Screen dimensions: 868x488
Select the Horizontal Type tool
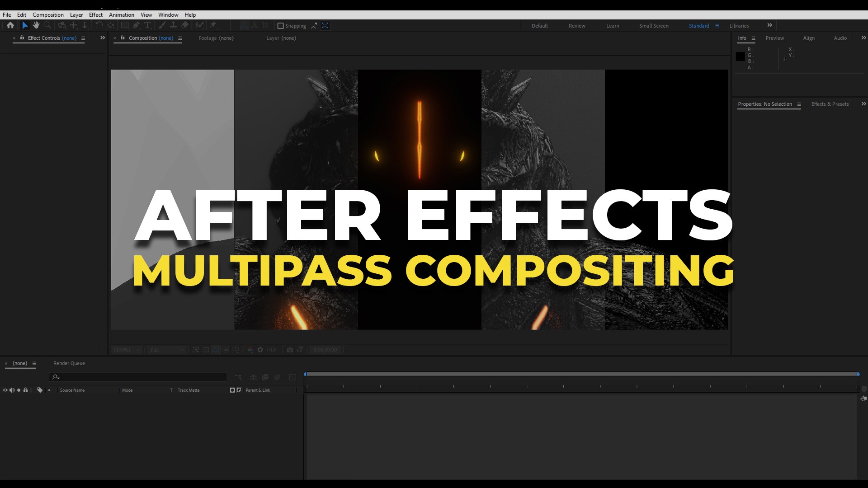coord(147,25)
